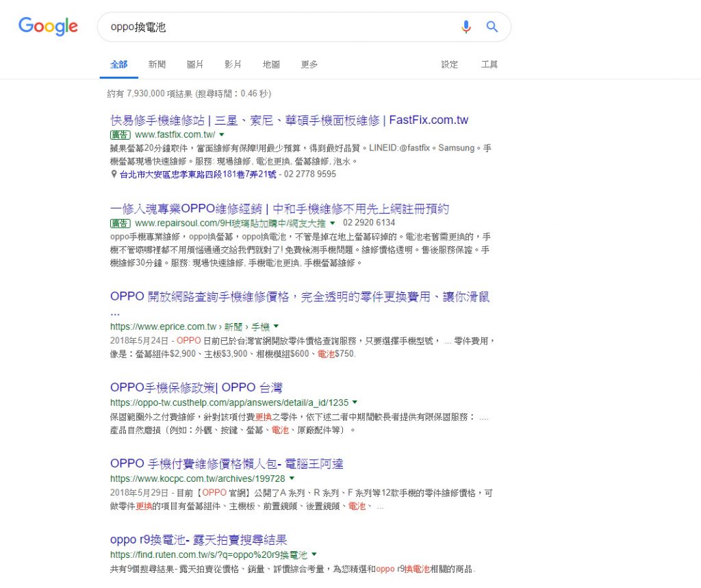Click the www.repairsoul.com URL text
Viewport: 701px width, 588px height.
point(230,222)
